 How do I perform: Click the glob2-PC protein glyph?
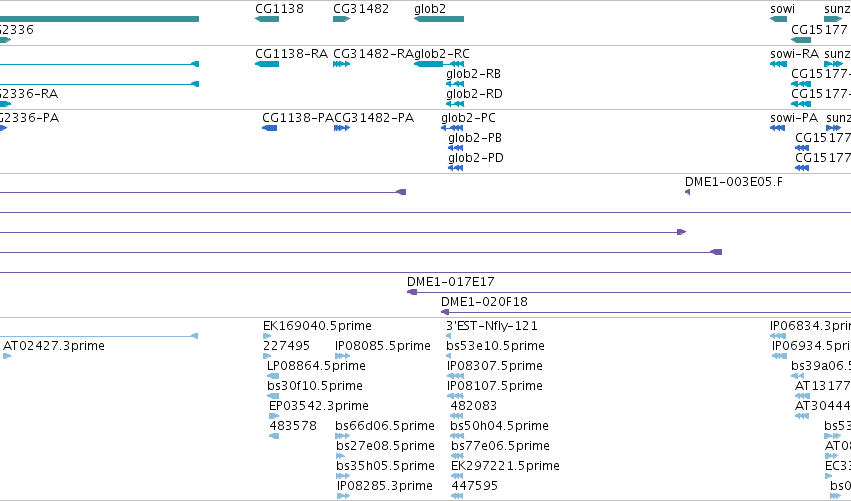click(x=452, y=128)
